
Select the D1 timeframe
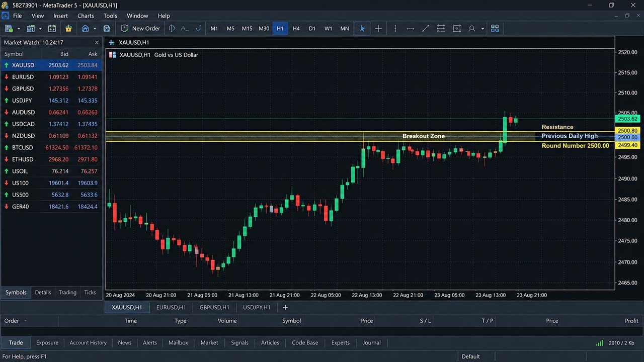(x=312, y=29)
